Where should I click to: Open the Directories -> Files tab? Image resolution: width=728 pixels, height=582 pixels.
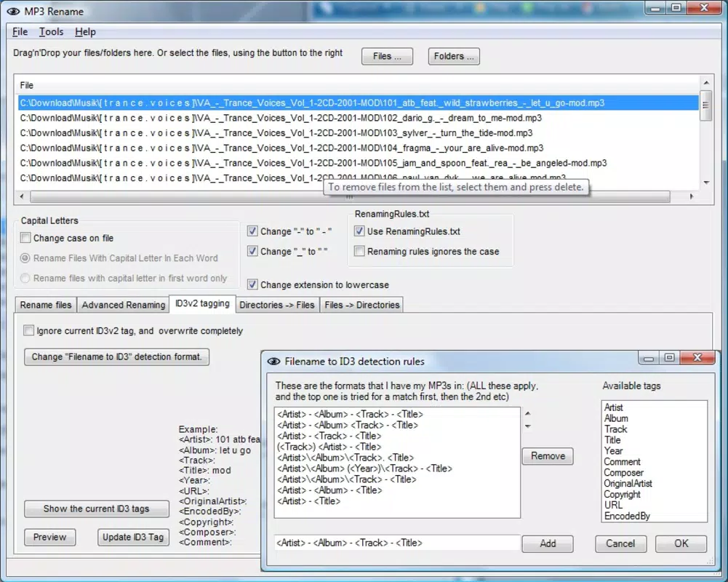277,305
